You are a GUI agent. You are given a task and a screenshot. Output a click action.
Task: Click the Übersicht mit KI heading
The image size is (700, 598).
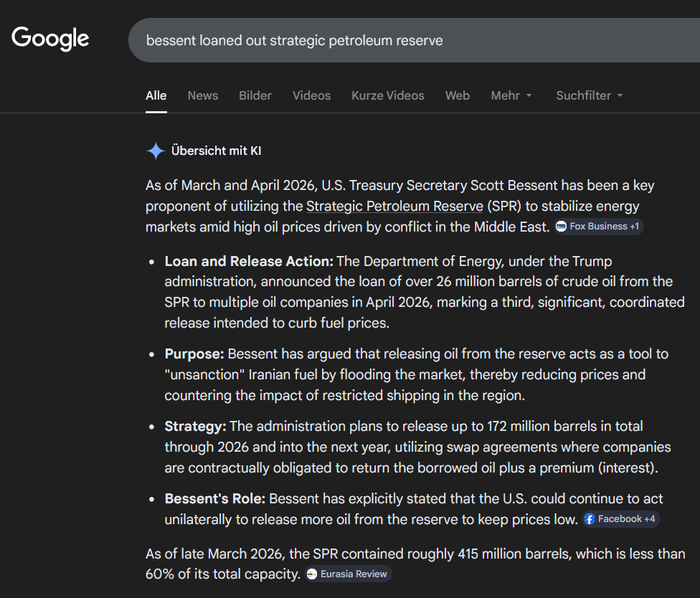(217, 151)
